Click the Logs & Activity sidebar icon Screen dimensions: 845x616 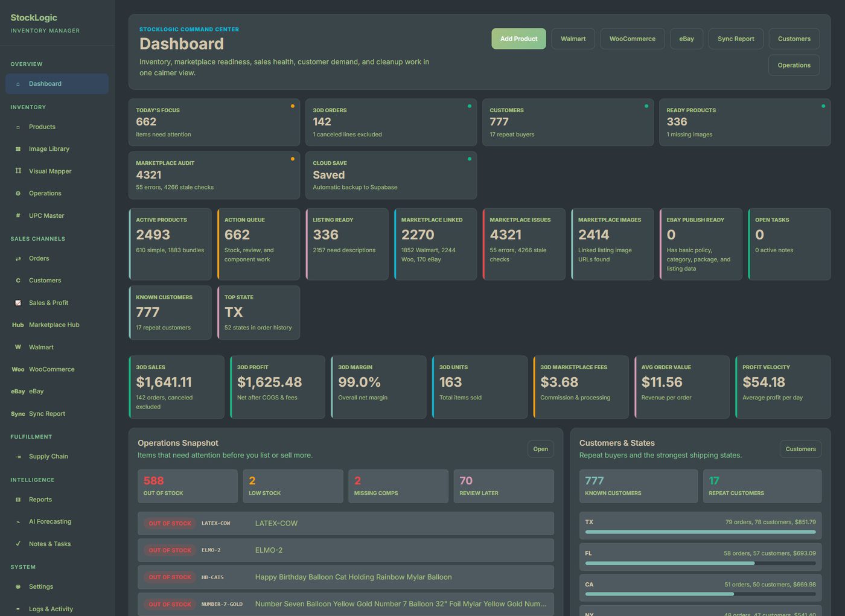[18, 609]
